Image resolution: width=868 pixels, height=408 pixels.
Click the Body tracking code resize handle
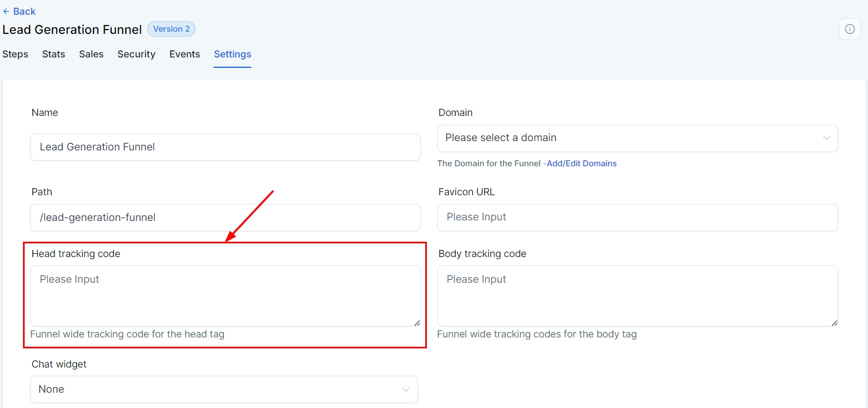pyautogui.click(x=835, y=323)
